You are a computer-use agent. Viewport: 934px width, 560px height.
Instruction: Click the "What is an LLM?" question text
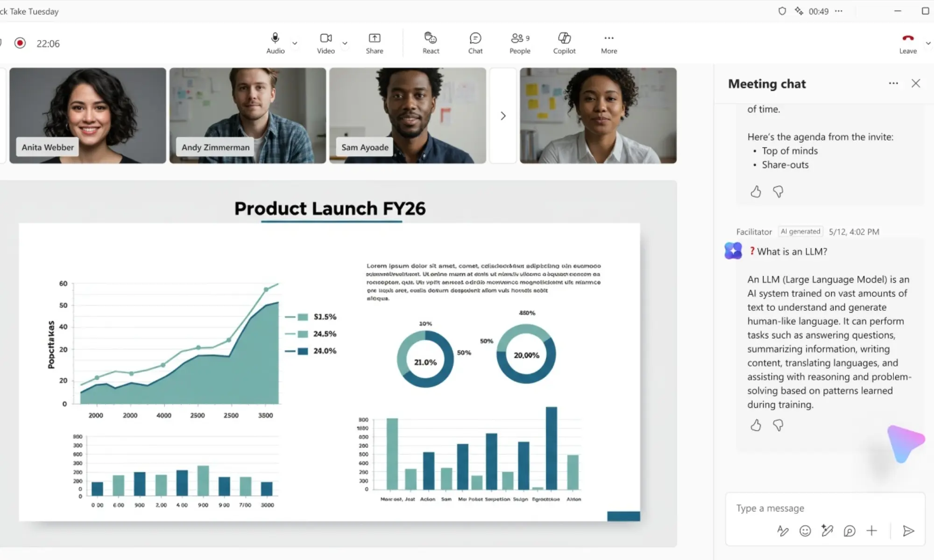coord(792,252)
